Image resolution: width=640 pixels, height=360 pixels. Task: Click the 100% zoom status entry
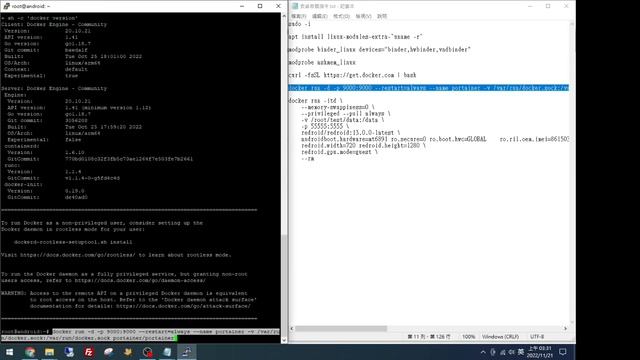(x=469, y=337)
